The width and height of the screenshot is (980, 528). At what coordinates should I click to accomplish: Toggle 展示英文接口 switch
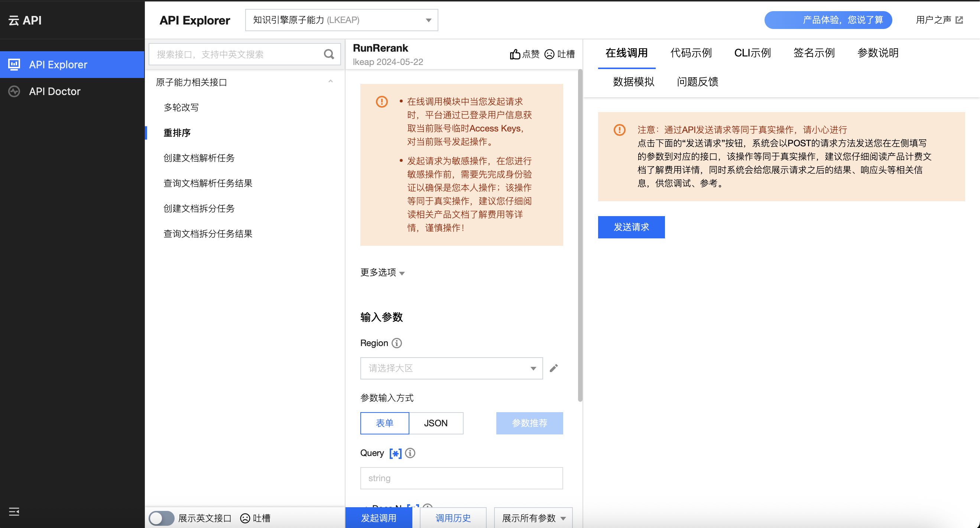tap(161, 518)
